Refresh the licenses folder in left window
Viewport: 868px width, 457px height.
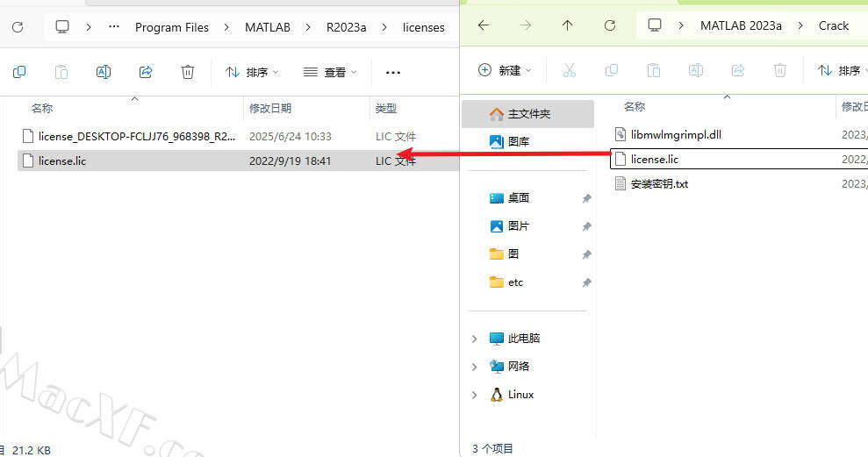point(18,27)
